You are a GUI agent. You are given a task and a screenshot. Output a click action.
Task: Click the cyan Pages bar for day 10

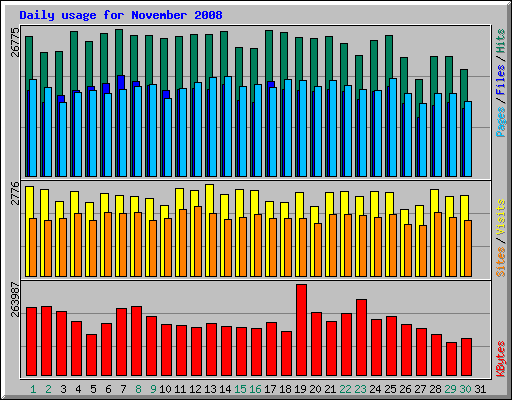(x=168, y=137)
